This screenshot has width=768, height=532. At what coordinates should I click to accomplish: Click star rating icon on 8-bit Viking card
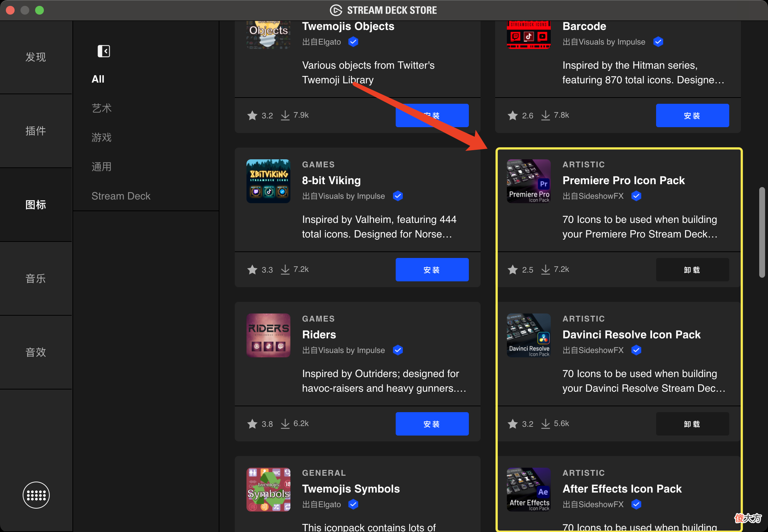pos(252,270)
